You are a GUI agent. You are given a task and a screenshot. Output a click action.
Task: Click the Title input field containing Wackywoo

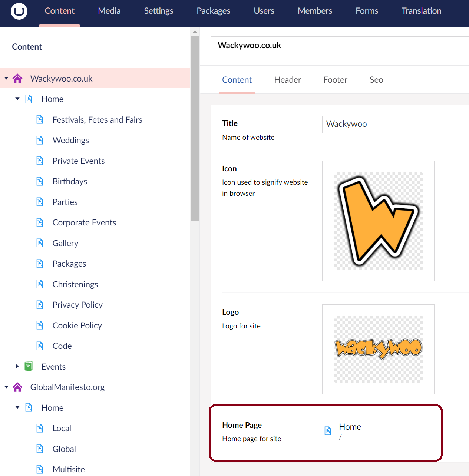(396, 124)
